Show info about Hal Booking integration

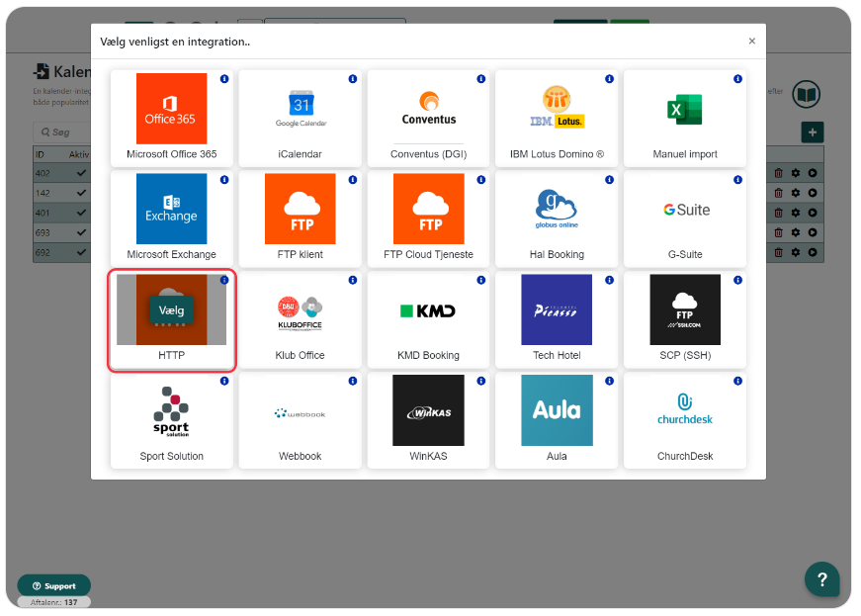point(610,180)
